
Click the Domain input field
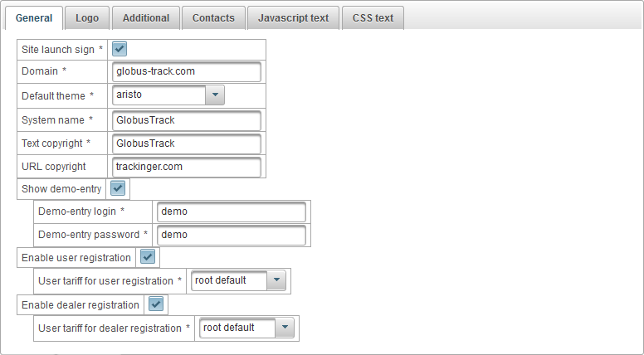tap(187, 72)
